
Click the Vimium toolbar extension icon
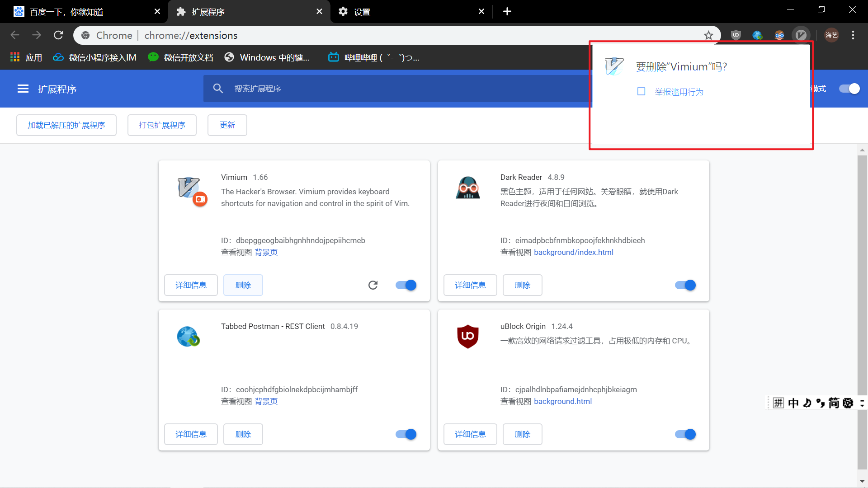801,35
